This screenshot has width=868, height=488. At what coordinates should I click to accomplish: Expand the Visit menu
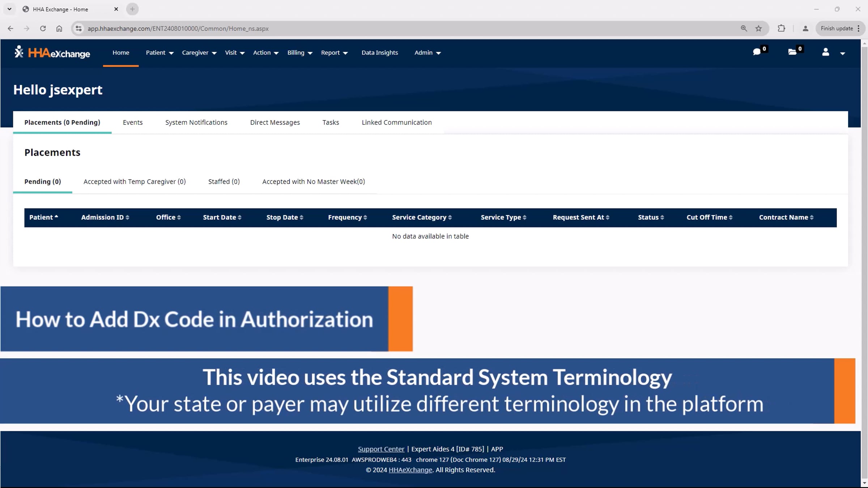tap(235, 53)
